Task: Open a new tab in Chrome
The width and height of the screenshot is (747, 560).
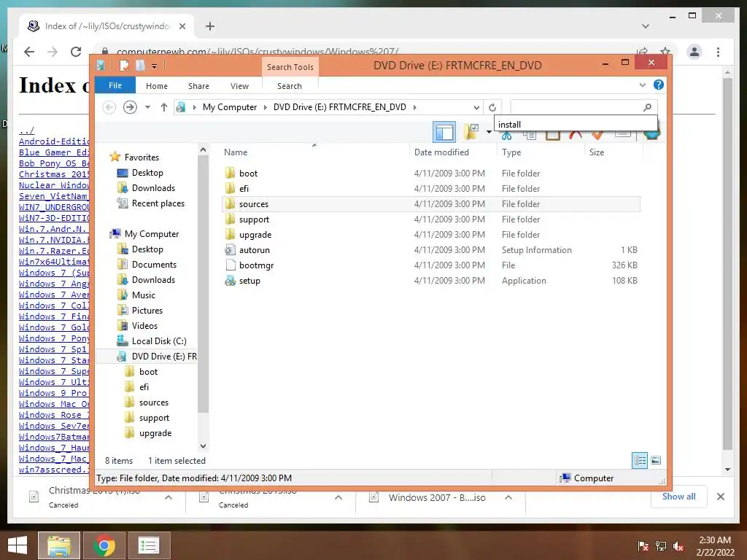Action: pos(210,26)
